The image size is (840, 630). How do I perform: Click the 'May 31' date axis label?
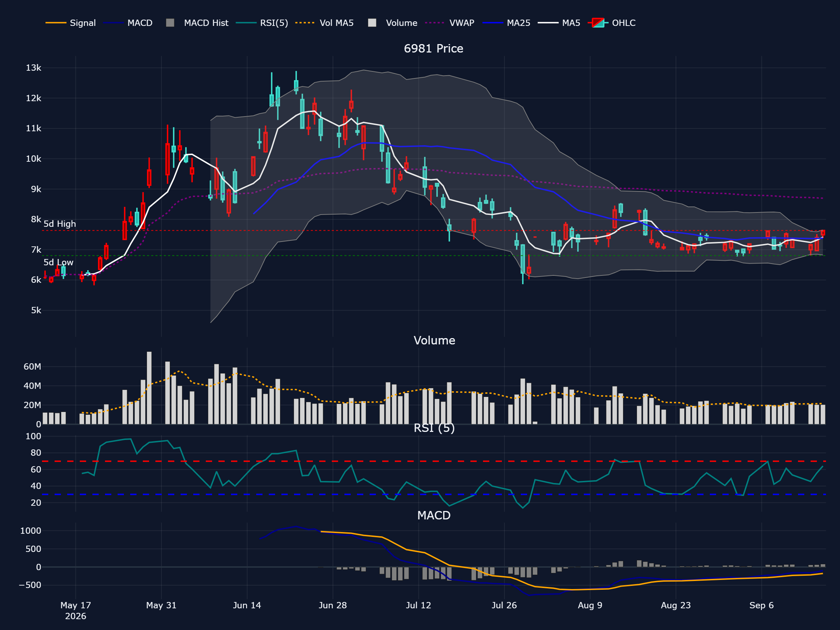(161, 605)
